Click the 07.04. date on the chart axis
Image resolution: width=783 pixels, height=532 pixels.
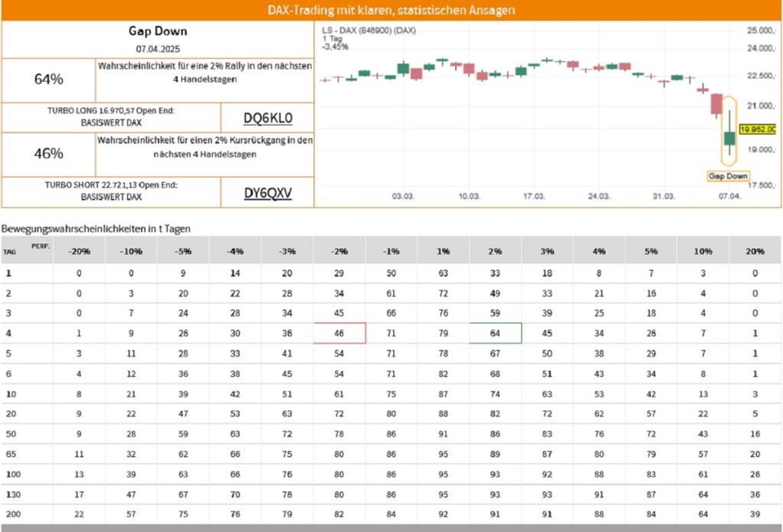pos(729,197)
